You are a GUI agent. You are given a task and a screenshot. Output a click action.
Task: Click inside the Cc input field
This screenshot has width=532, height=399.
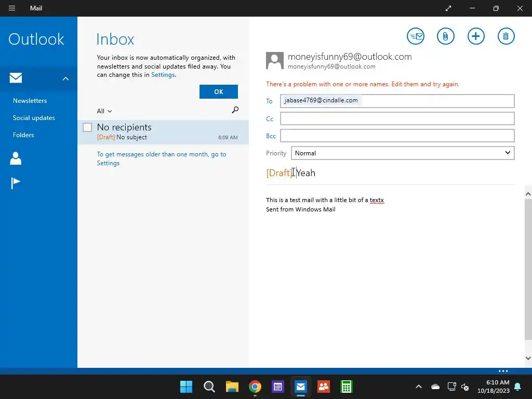coord(397,118)
